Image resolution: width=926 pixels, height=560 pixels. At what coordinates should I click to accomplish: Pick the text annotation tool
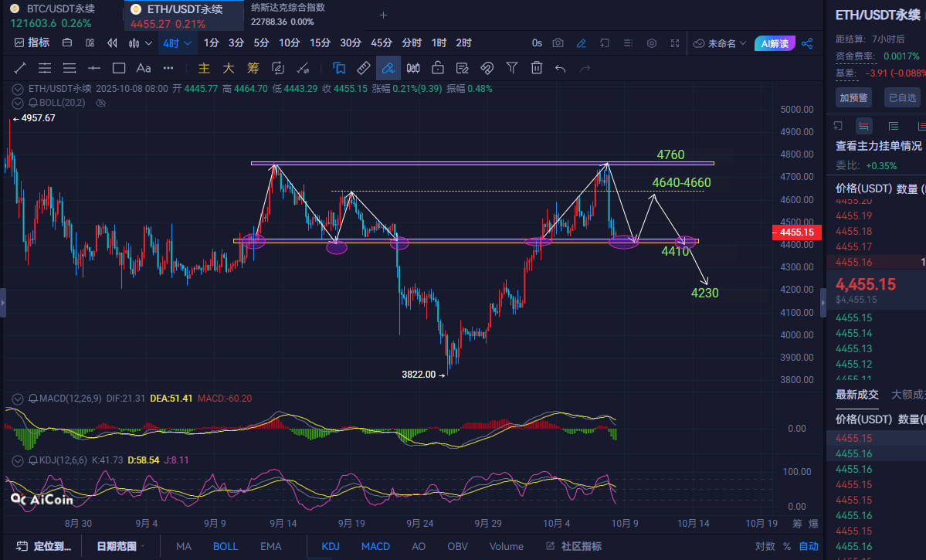click(x=144, y=68)
